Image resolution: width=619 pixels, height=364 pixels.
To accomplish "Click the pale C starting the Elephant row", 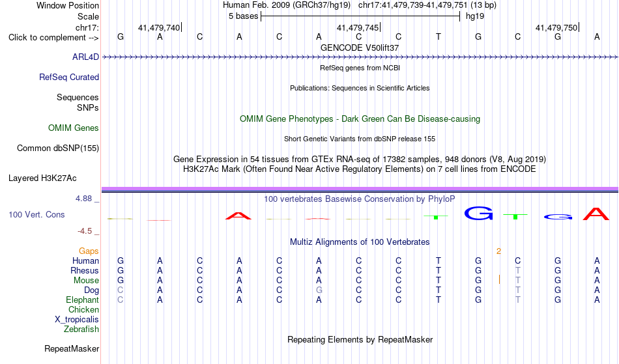I will click(x=121, y=300).
